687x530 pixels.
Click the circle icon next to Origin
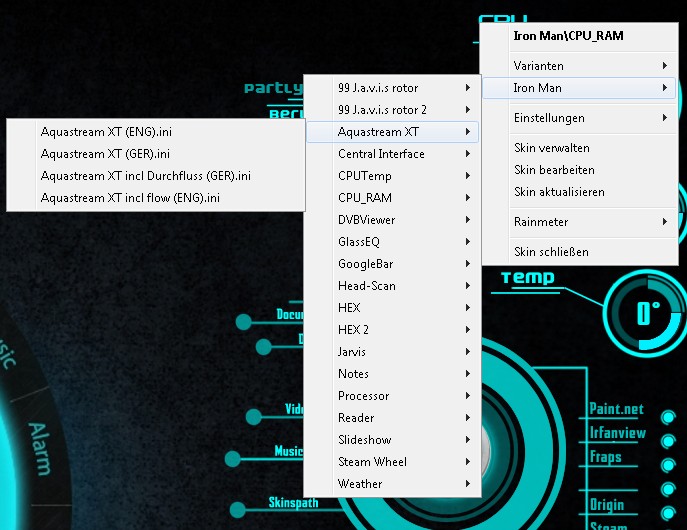[668, 512]
